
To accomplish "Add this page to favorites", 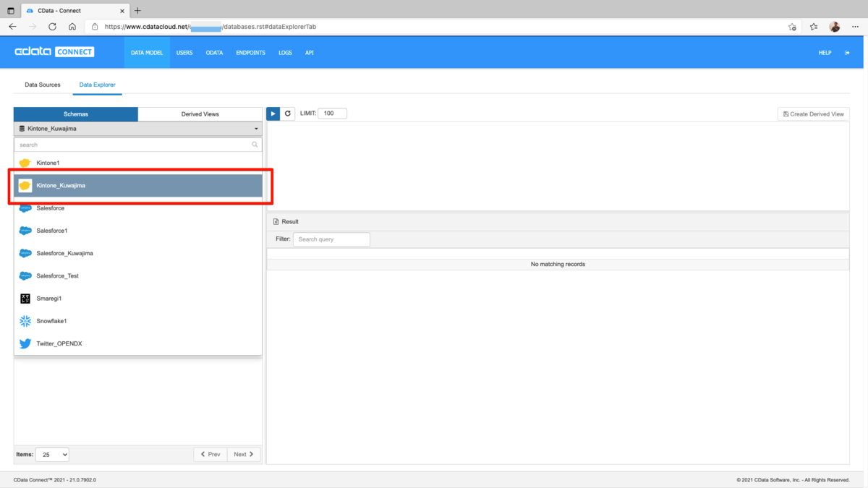I will [x=792, y=27].
